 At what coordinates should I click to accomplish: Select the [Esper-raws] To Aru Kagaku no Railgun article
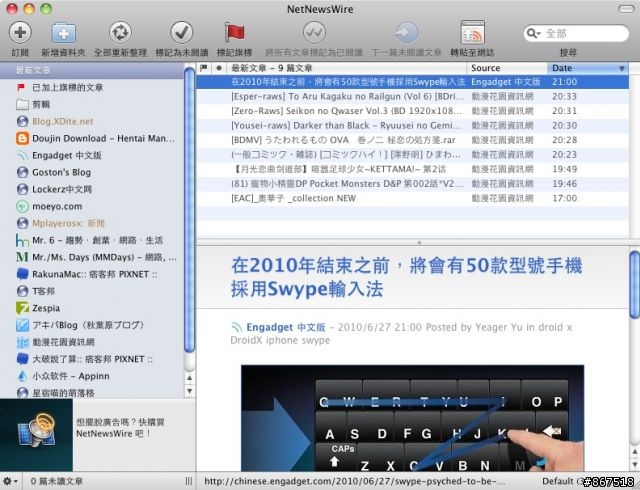[413, 96]
